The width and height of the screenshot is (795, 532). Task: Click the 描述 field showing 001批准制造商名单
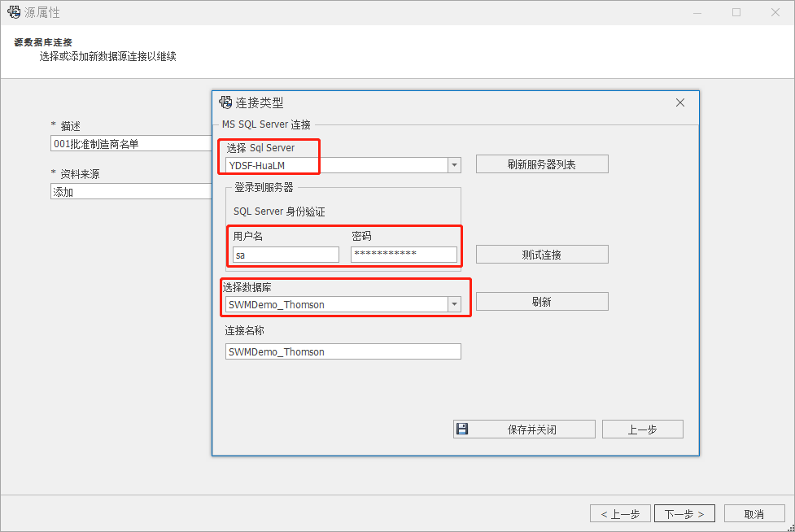(130, 144)
